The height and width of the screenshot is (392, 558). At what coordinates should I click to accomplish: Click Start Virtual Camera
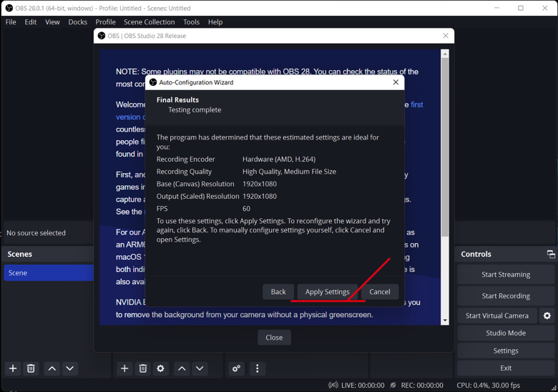tap(497, 315)
